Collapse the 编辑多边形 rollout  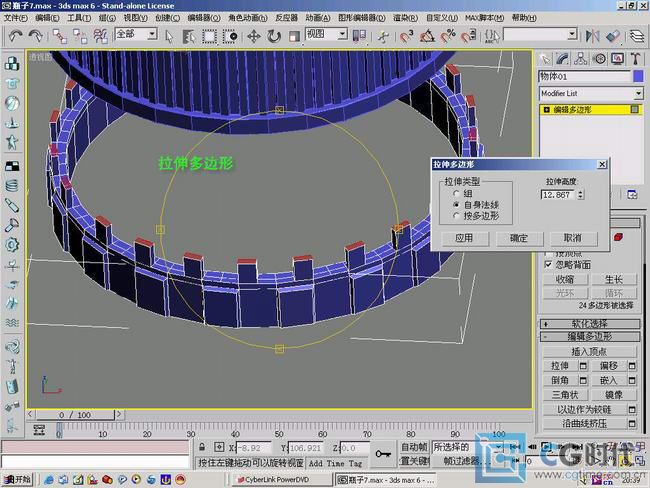pyautogui.click(x=590, y=336)
